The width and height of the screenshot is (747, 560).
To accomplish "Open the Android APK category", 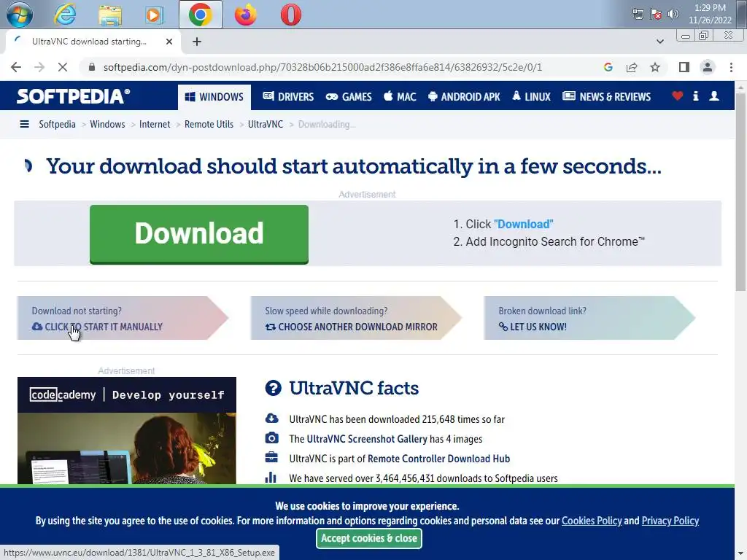I will [464, 97].
